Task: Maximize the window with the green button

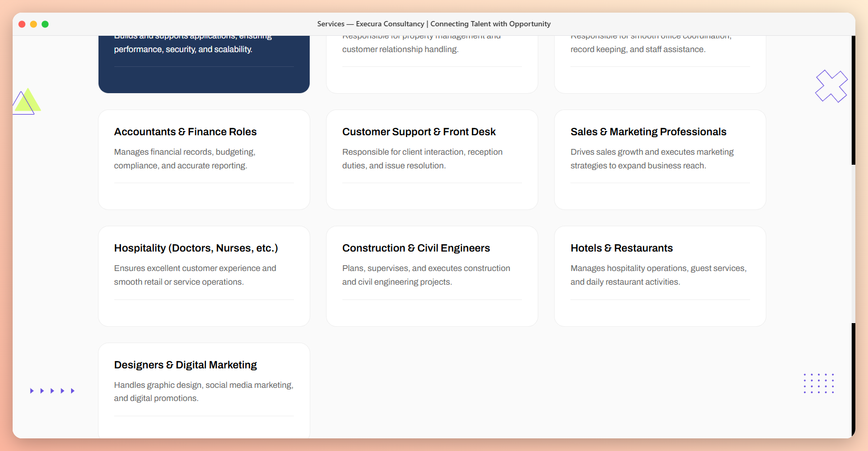Action: [x=45, y=24]
